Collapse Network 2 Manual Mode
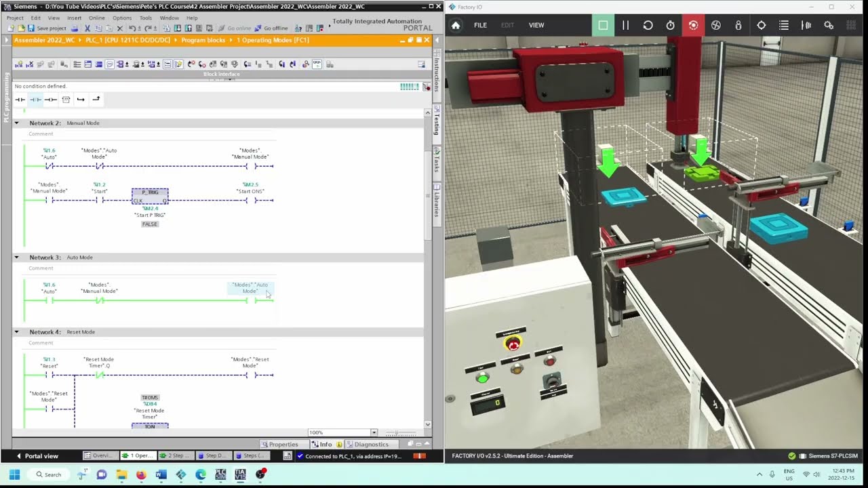The height and width of the screenshot is (488, 868). pos(18,123)
